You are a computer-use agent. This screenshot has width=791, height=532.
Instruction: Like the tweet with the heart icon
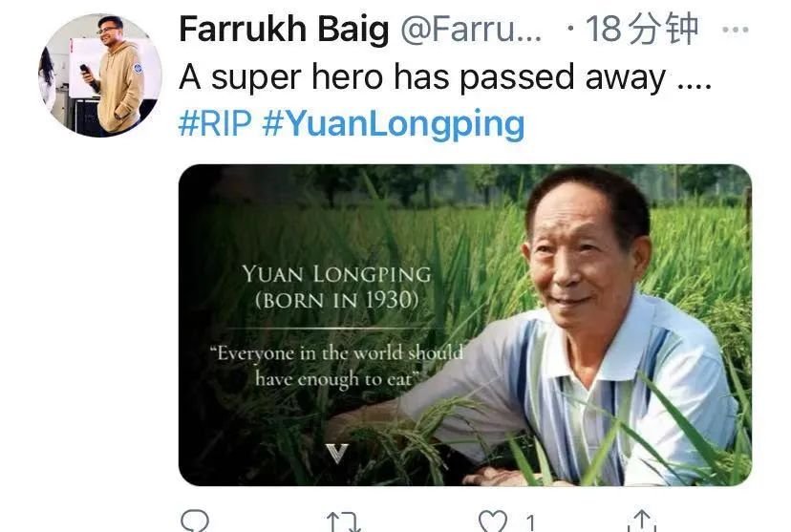(x=492, y=521)
